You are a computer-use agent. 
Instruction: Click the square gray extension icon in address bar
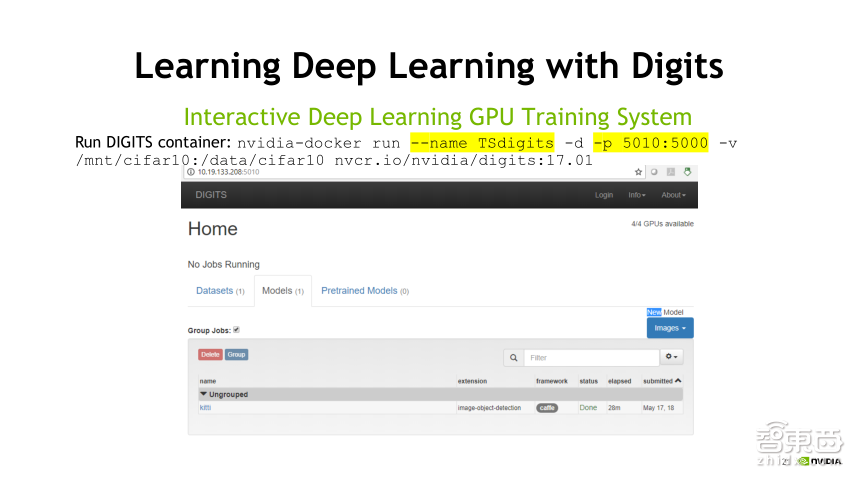click(670, 172)
